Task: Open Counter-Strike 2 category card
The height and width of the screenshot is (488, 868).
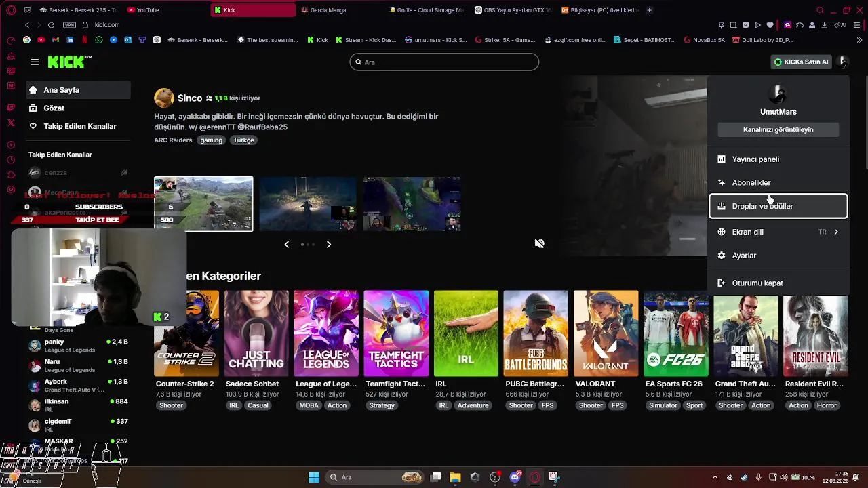Action: tap(186, 333)
